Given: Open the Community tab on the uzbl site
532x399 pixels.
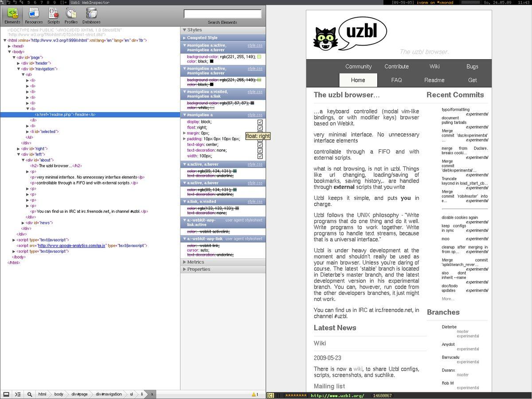Looking at the screenshot, I should click(x=358, y=66).
